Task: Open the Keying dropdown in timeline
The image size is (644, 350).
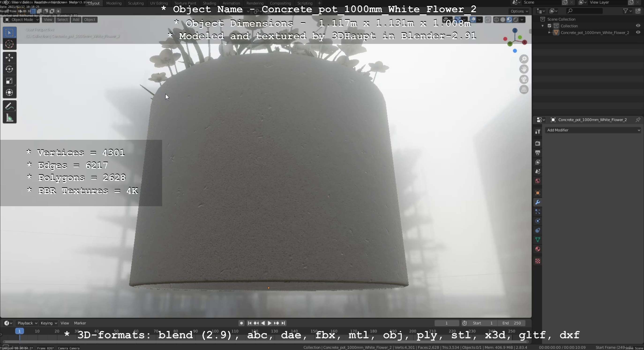Action: pos(49,323)
